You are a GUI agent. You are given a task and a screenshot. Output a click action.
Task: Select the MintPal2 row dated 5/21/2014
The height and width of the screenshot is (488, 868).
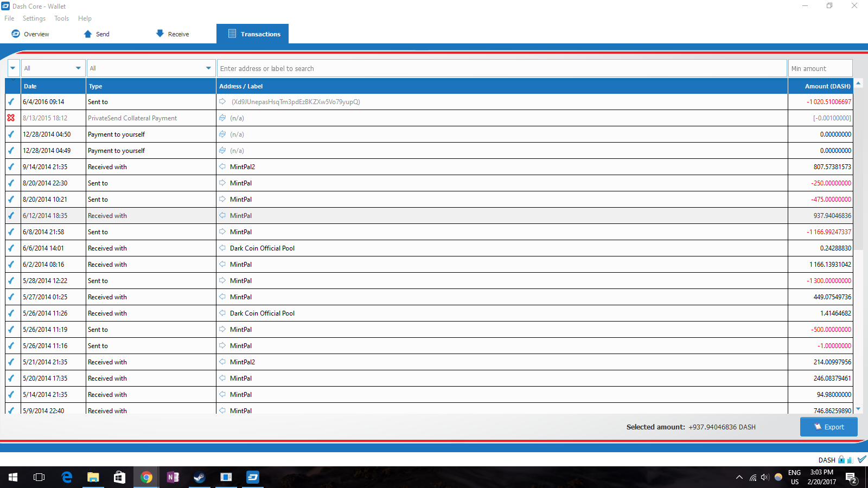[429, 362]
